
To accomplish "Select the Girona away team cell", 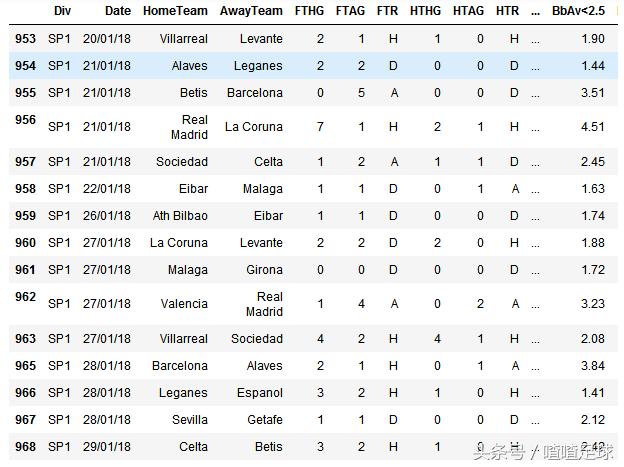I will [263, 270].
